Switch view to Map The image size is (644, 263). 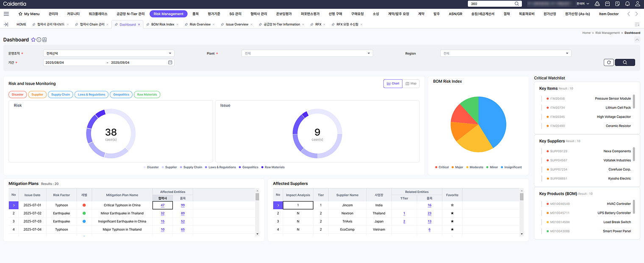pos(411,84)
